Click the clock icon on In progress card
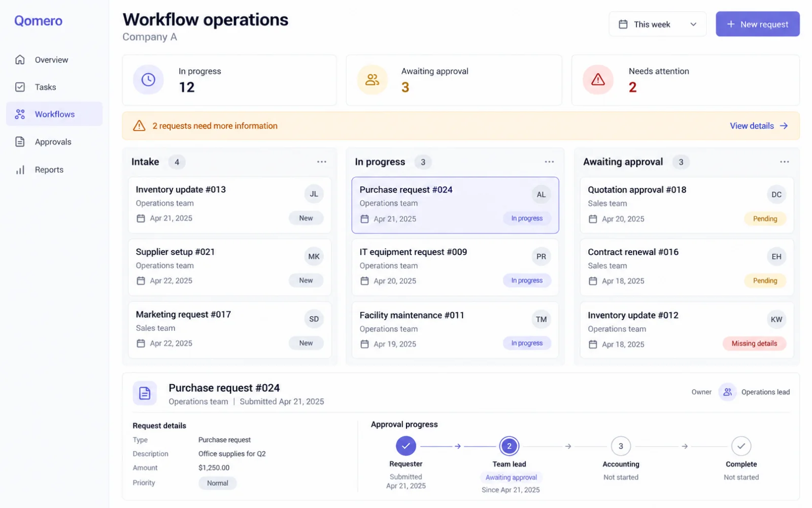The width and height of the screenshot is (812, 508). (x=148, y=80)
